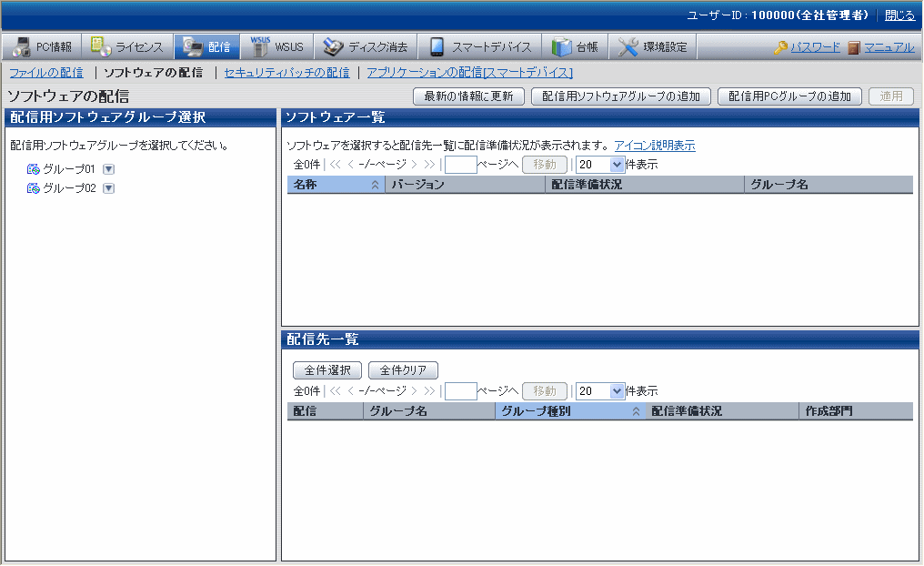Expand the グループ01 dropdown arrow

tap(108, 169)
